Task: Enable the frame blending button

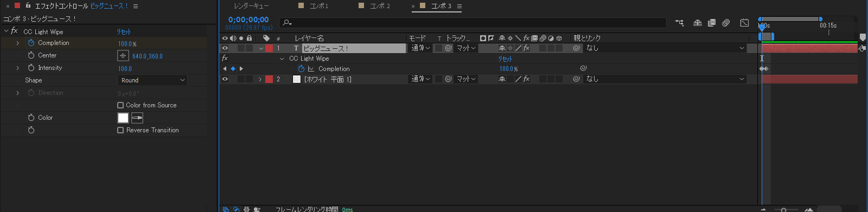Action: point(712,23)
